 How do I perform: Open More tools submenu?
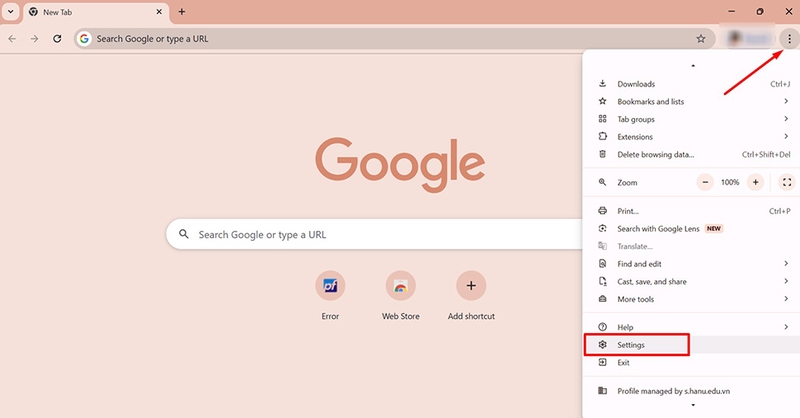click(x=691, y=299)
